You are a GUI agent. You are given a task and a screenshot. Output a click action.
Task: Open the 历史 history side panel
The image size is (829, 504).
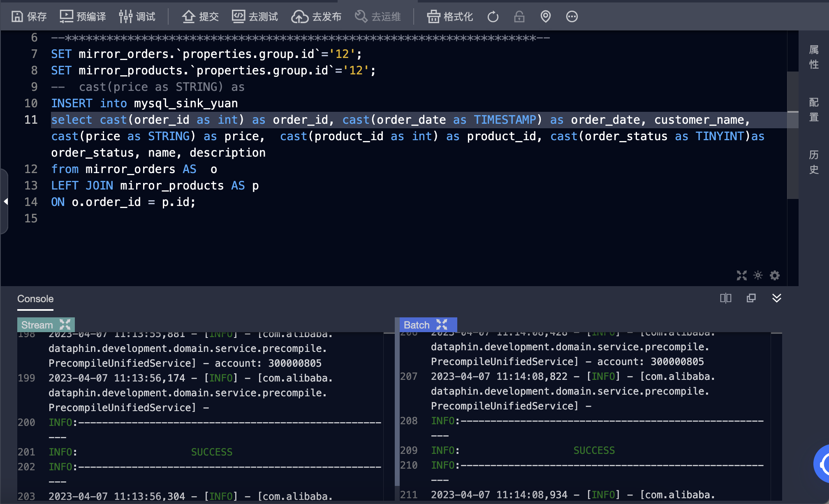point(814,162)
